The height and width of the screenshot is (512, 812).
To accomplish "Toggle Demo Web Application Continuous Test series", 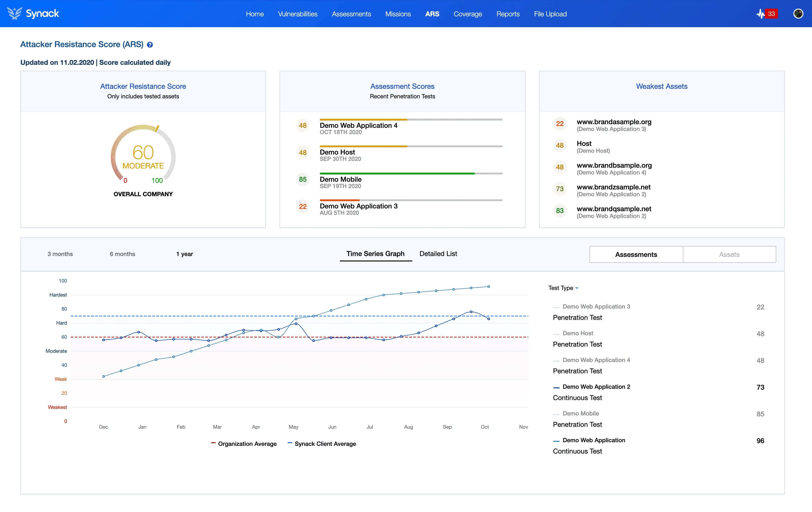I will [589, 440].
